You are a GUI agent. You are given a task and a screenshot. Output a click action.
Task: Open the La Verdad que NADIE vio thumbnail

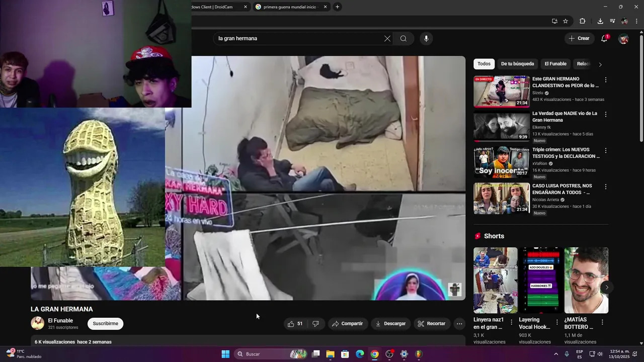tap(502, 126)
